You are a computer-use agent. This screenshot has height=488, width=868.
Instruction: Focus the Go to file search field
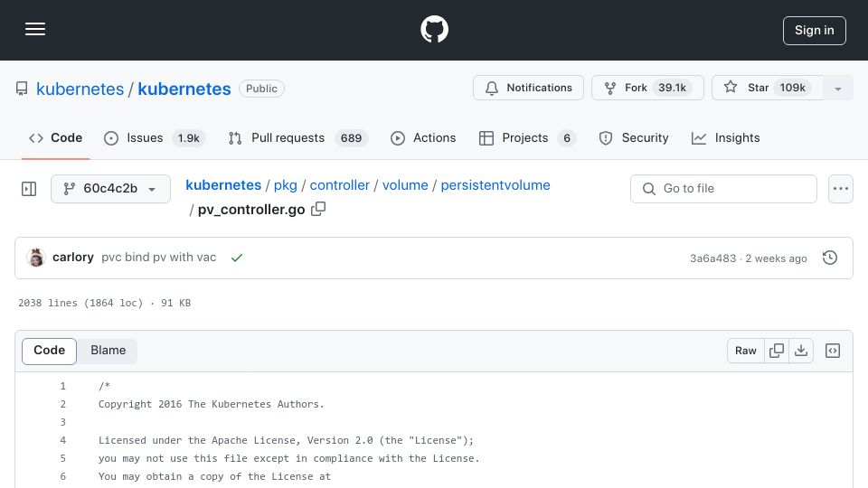pyautogui.click(x=723, y=189)
